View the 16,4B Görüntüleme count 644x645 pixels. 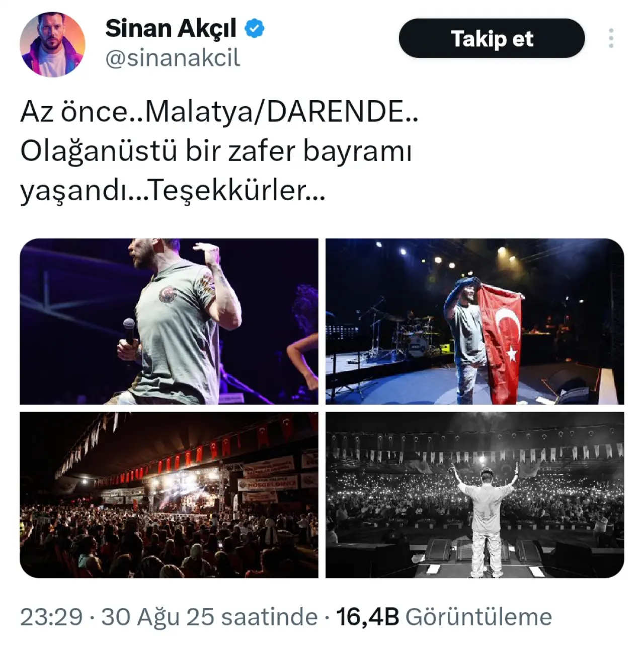click(x=444, y=617)
